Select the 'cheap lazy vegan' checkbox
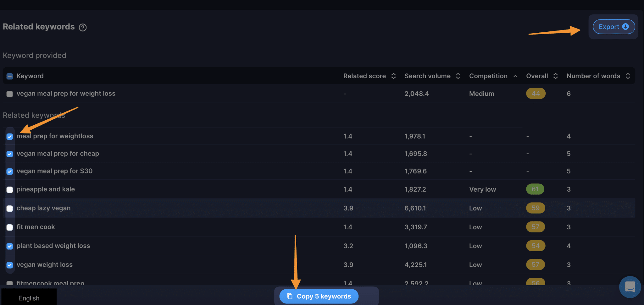The height and width of the screenshot is (305, 644). pyautogui.click(x=10, y=209)
